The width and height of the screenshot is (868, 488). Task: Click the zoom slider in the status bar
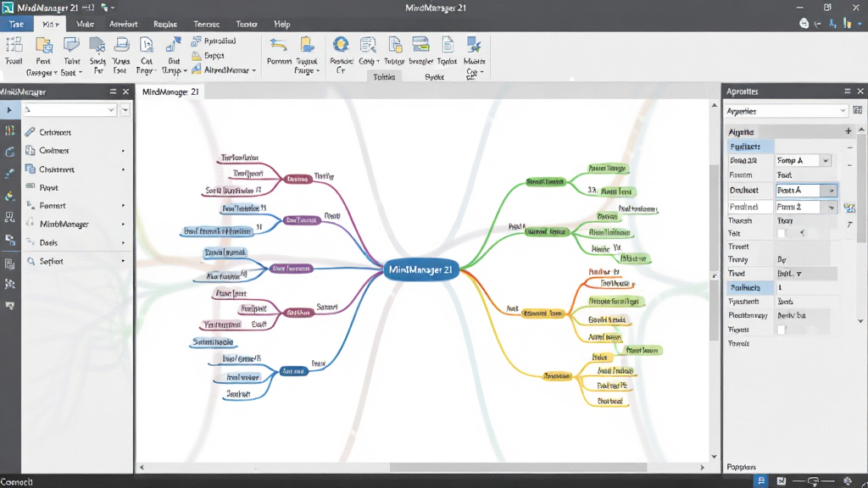[813, 481]
